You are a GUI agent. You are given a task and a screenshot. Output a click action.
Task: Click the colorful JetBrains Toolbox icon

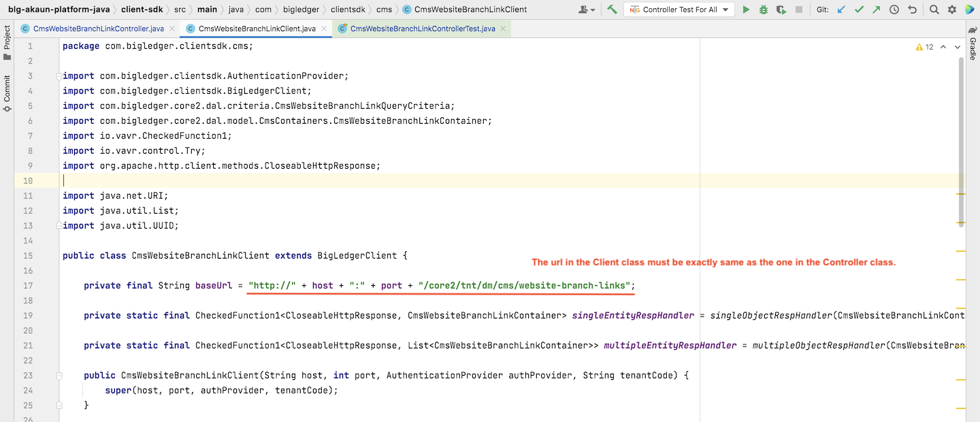[x=969, y=10]
